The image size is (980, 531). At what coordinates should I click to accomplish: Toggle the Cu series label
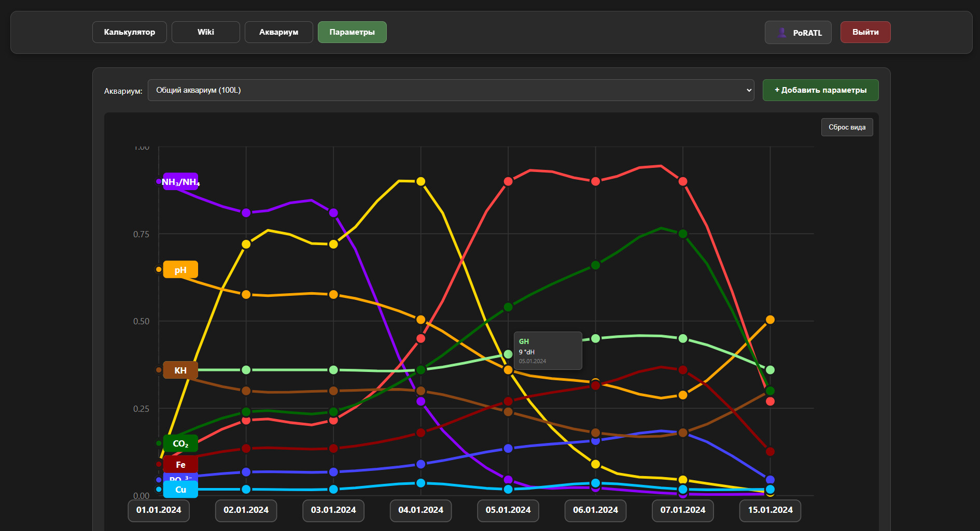pyautogui.click(x=180, y=490)
